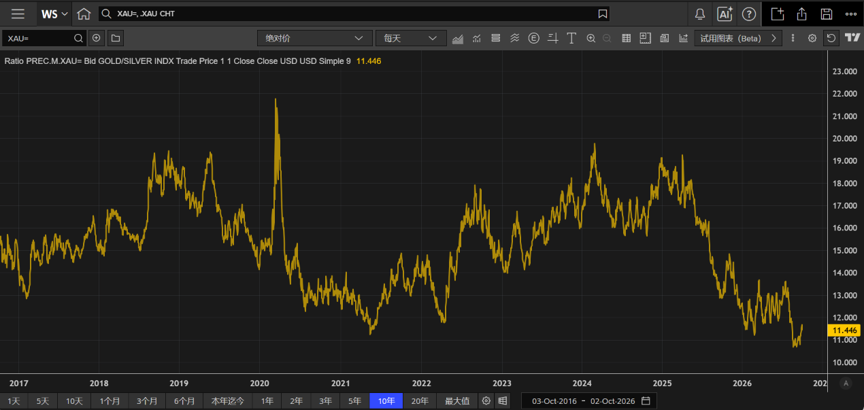Viewport: 864px width, 410px height.
Task: Open the hamburger main menu
Action: tap(18, 14)
